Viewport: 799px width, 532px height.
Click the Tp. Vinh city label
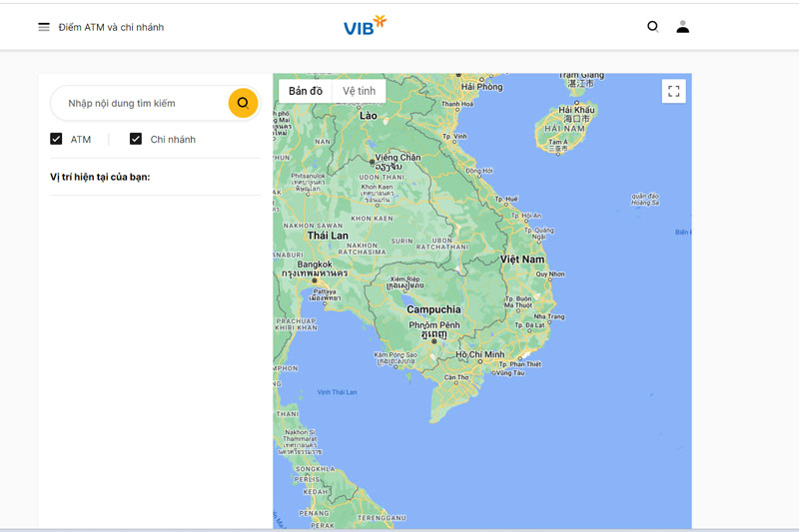pyautogui.click(x=454, y=136)
